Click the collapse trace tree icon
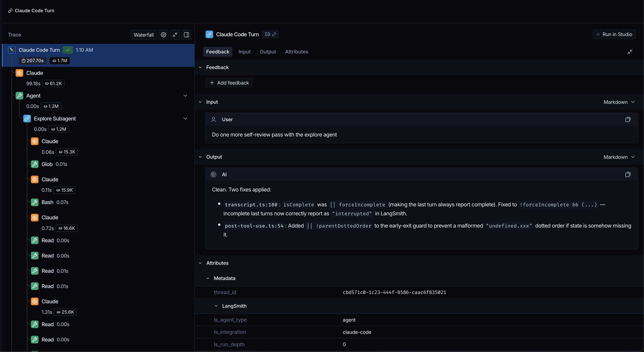This screenshot has height=352, width=644. click(175, 35)
